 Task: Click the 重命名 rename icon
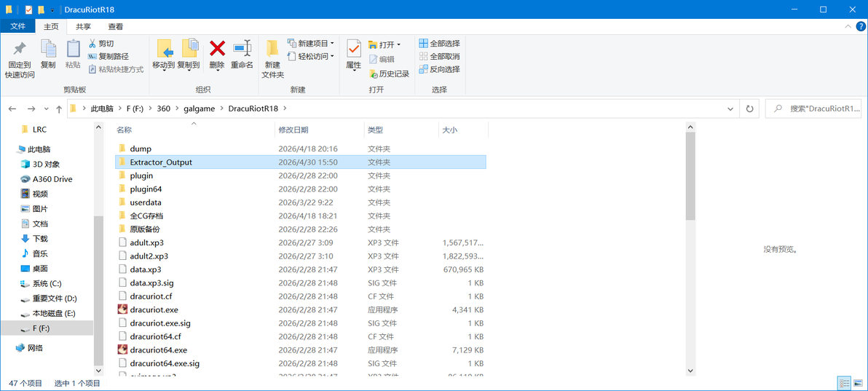click(242, 49)
